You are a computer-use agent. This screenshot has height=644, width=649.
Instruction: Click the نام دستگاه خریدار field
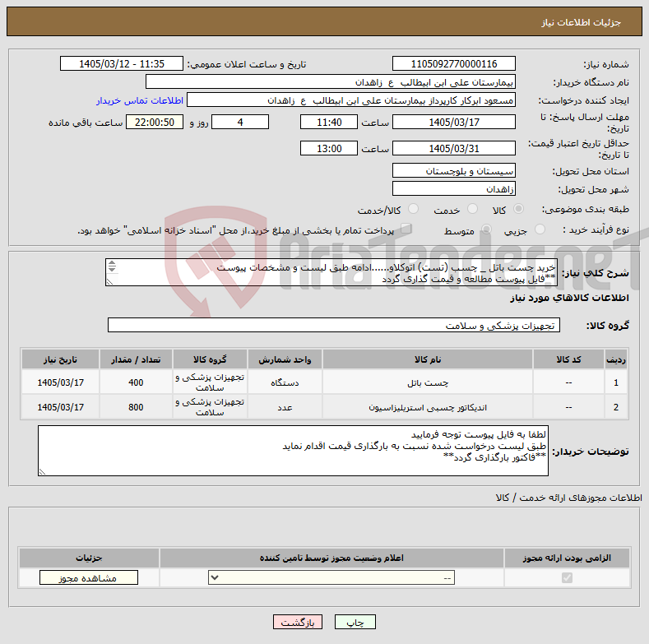tap(331, 82)
